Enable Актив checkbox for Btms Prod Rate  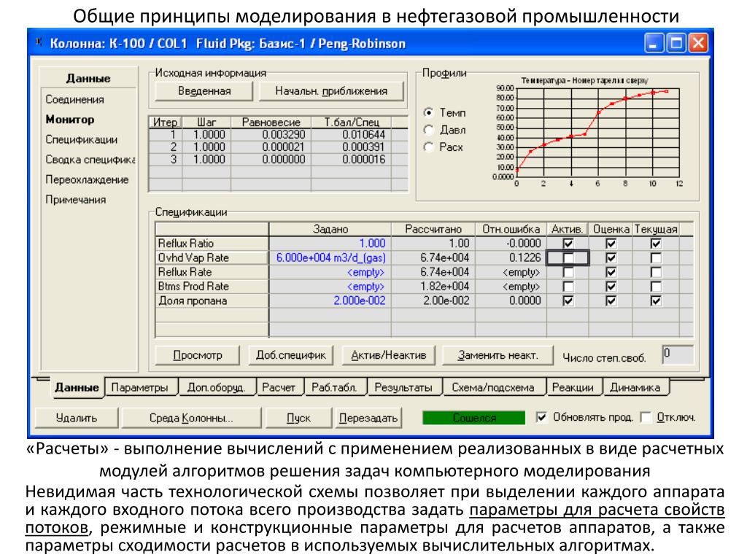[568, 287]
